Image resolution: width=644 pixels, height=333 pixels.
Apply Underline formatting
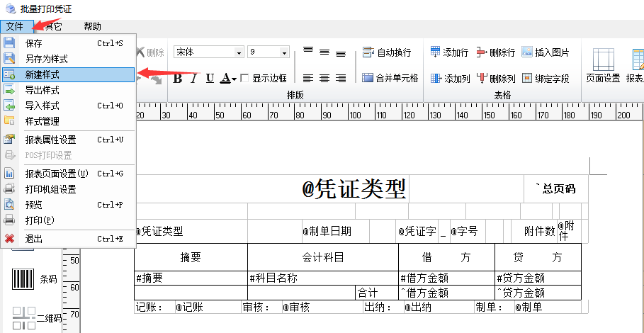[210, 78]
